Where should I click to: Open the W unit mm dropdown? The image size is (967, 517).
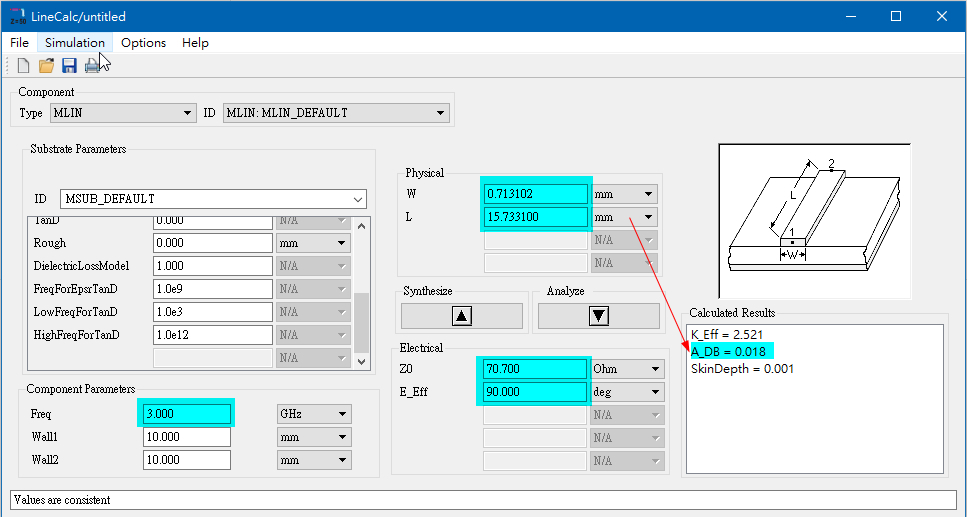click(624, 194)
